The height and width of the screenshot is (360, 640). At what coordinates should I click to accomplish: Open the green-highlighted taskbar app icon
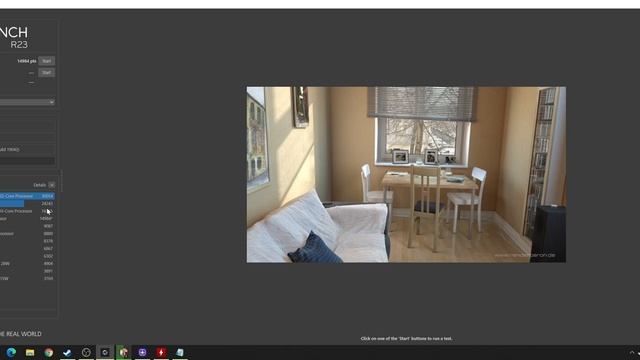(124, 352)
